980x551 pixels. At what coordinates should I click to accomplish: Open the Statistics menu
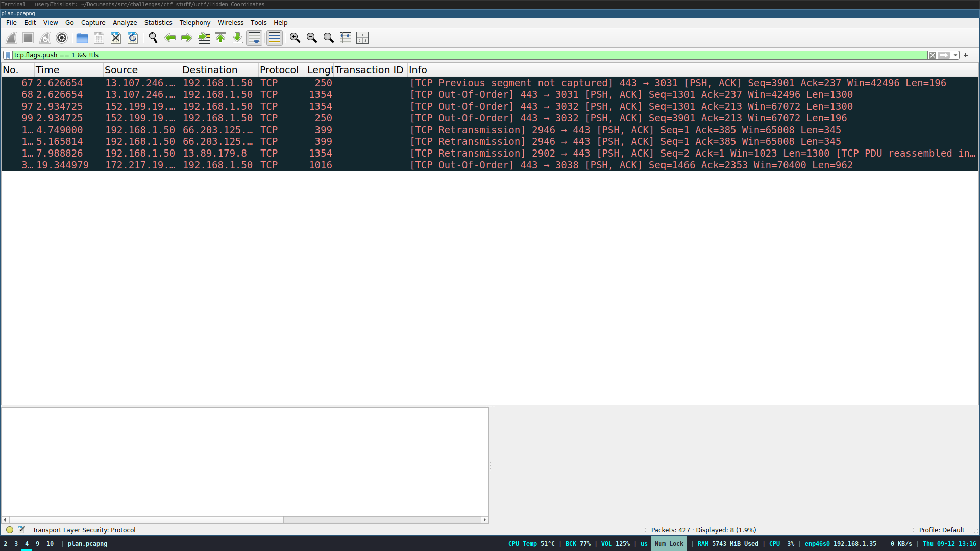158,23
